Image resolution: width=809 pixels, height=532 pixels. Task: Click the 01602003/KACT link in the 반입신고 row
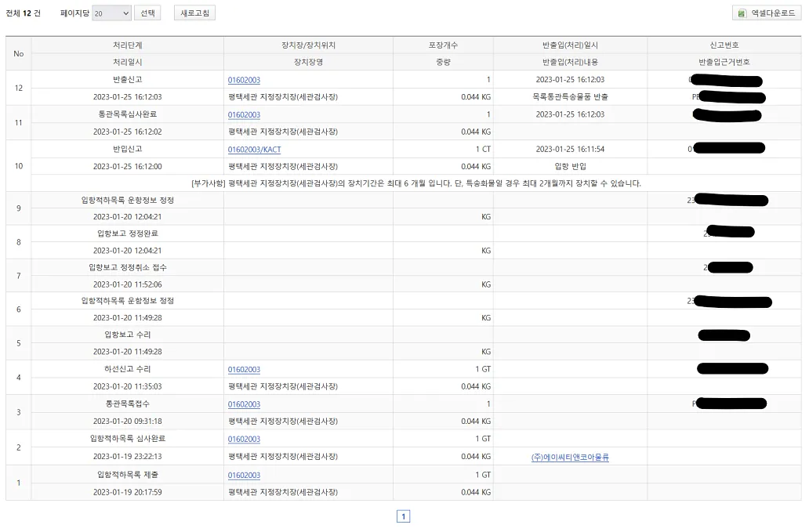[252, 149]
